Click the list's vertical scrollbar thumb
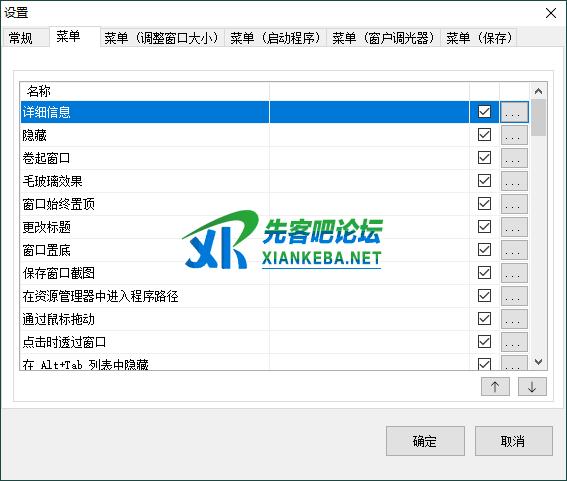Image resolution: width=567 pixels, height=481 pixels. pos(538,118)
